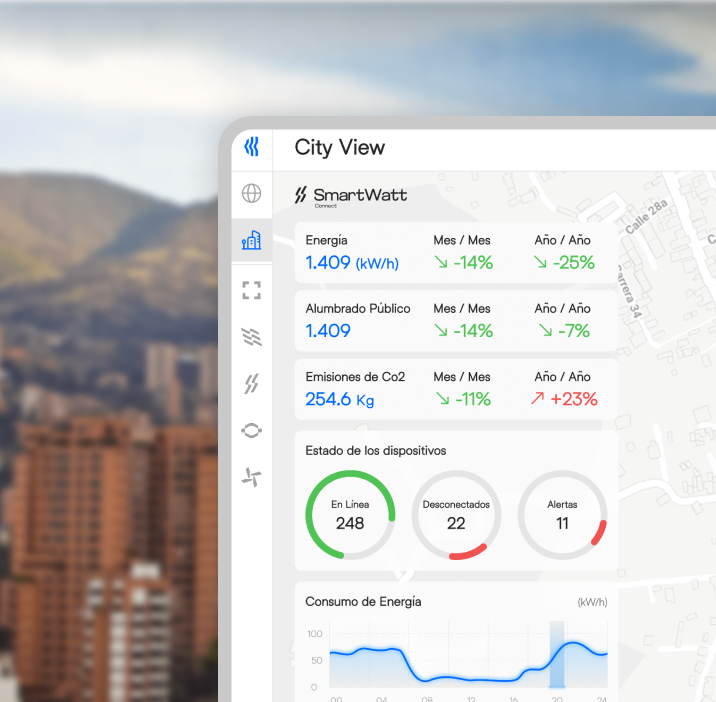Click the Alumbrado Público card label

pyautogui.click(x=358, y=309)
